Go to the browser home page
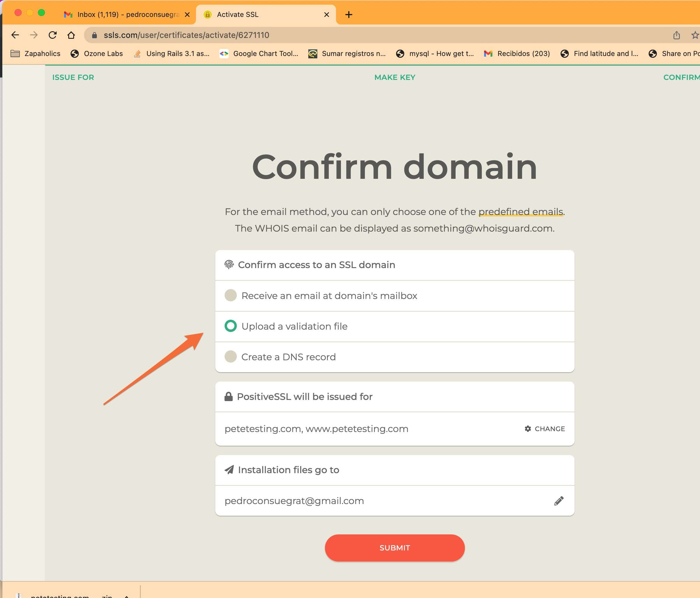Screen dimensions: 700x598 (x=71, y=35)
